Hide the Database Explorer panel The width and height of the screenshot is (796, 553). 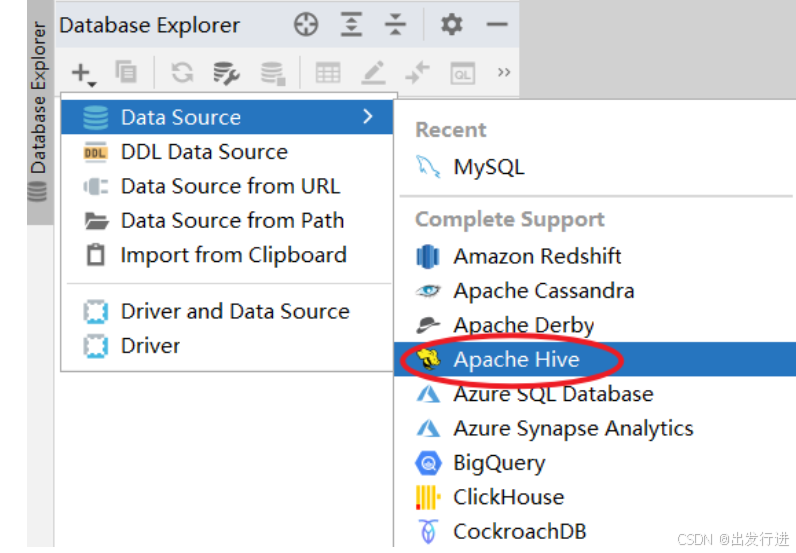[497, 24]
